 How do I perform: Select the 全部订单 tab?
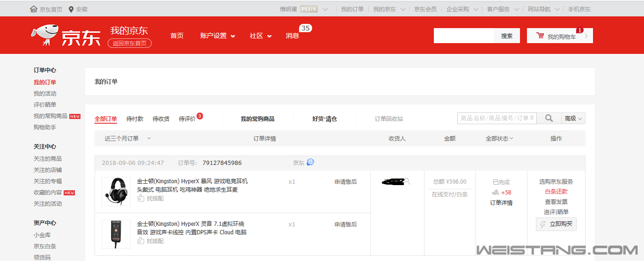tap(106, 119)
